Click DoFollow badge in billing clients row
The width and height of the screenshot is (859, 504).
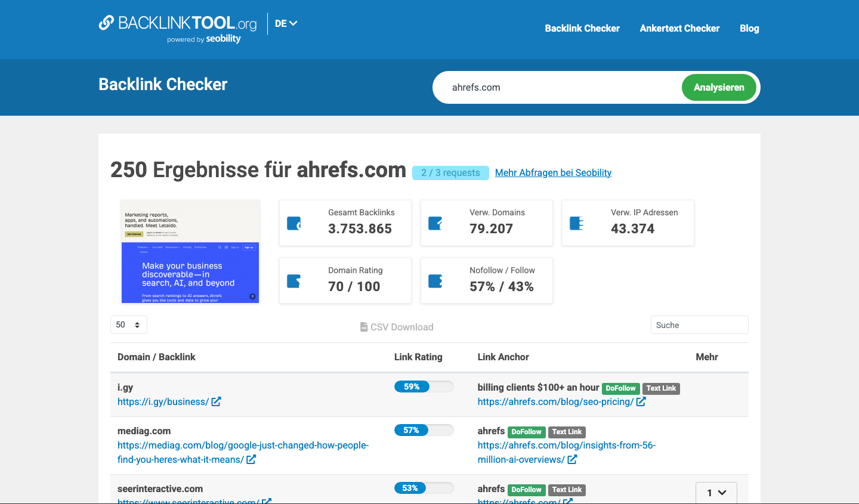click(620, 388)
